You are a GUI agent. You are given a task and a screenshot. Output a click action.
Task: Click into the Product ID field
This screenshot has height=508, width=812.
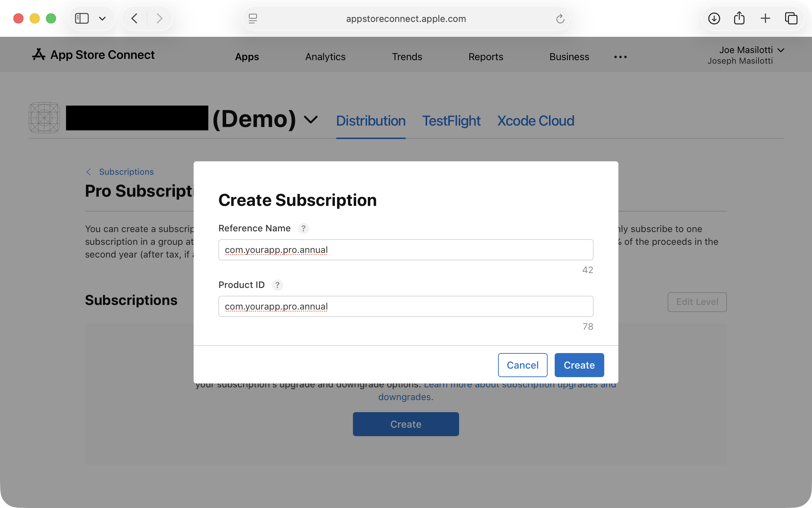406,306
